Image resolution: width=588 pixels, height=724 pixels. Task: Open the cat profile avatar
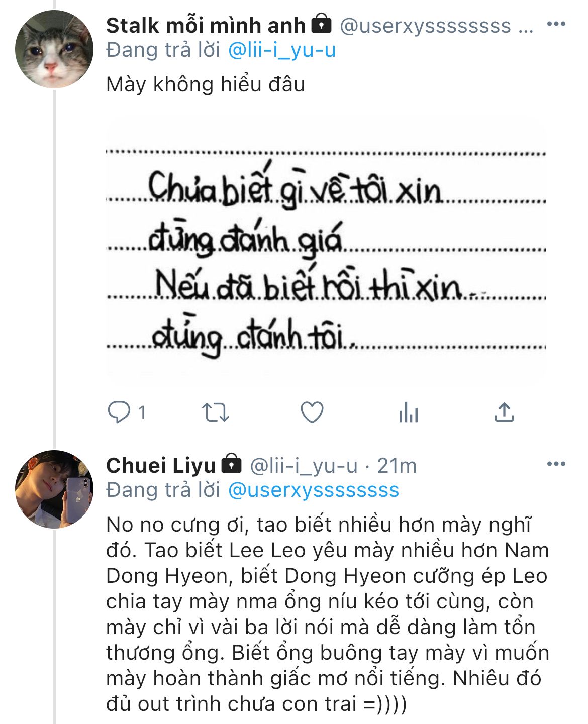point(54,49)
